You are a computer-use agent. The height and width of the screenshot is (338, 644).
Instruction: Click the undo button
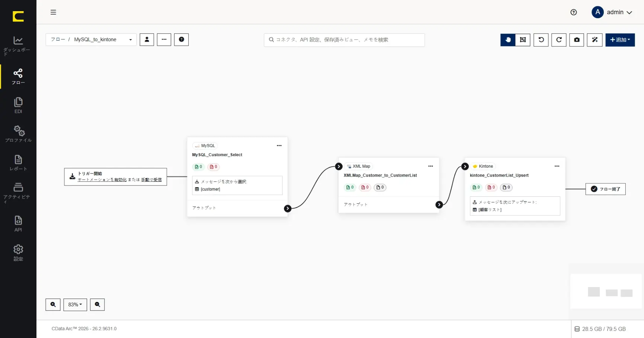(541, 40)
